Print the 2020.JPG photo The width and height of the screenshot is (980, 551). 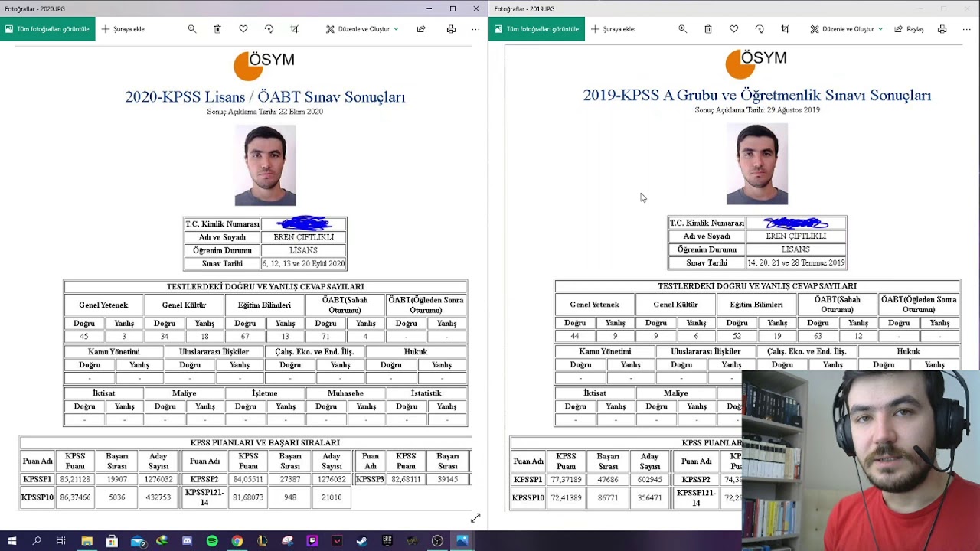coord(451,29)
